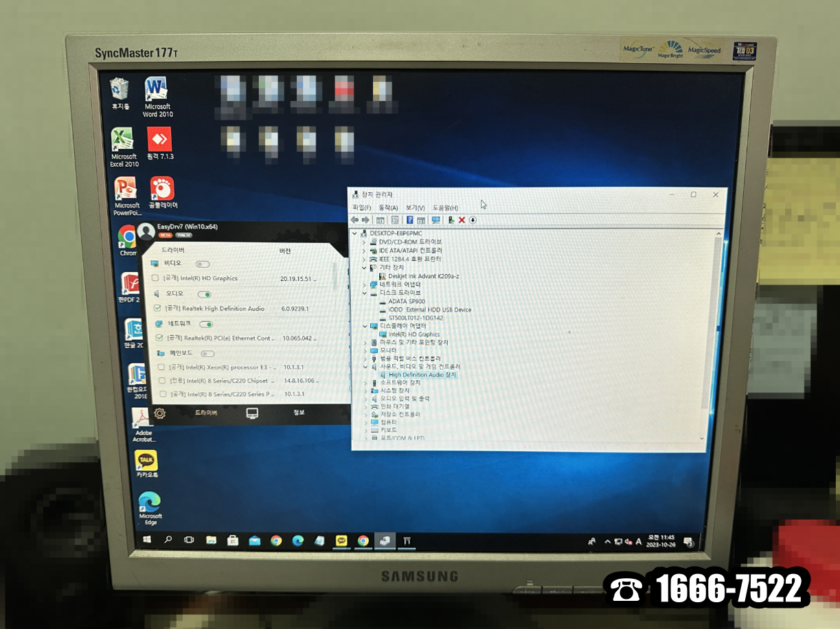This screenshot has width=840, height=629.
Task: Open the 동작(A) menu
Action: [388, 208]
